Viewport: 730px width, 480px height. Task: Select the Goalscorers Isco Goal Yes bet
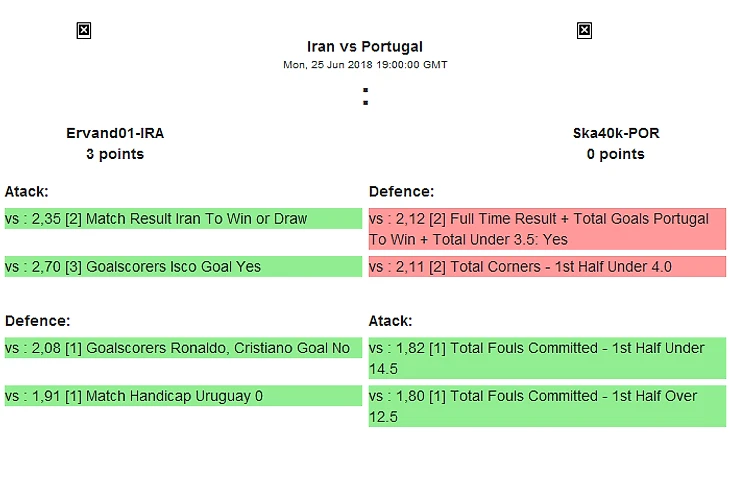182,267
